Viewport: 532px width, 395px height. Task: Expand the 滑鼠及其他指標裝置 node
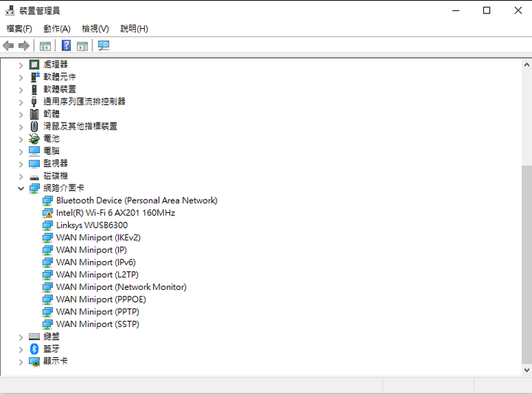pyautogui.click(x=21, y=126)
